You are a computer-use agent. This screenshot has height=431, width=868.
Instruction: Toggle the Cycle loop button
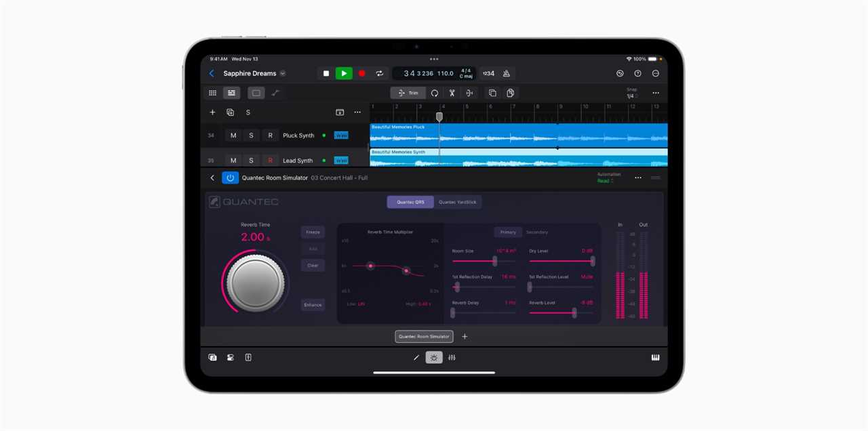point(380,73)
